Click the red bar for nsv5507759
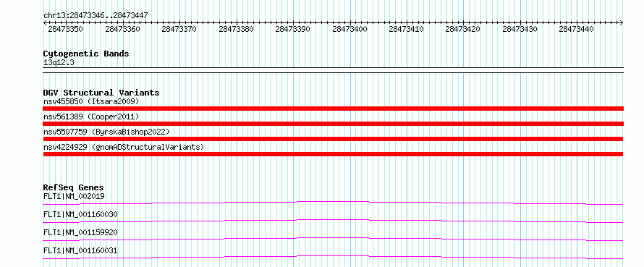 [x=333, y=139]
